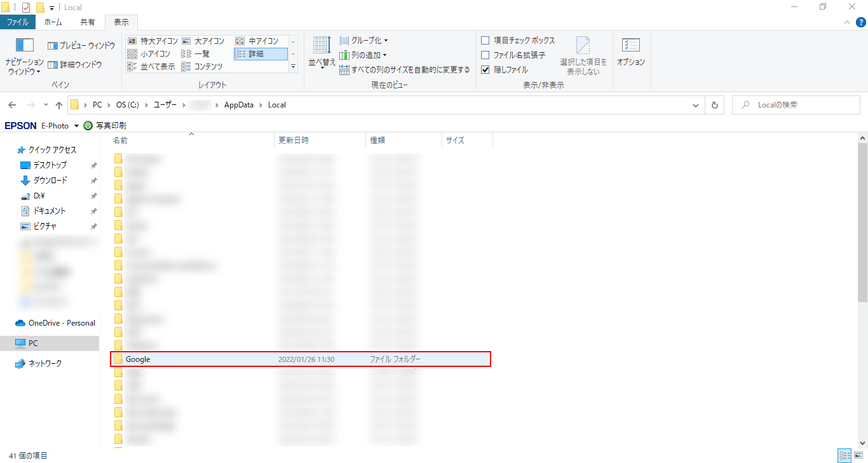Collapse the ribbon with the chevron

point(846,22)
